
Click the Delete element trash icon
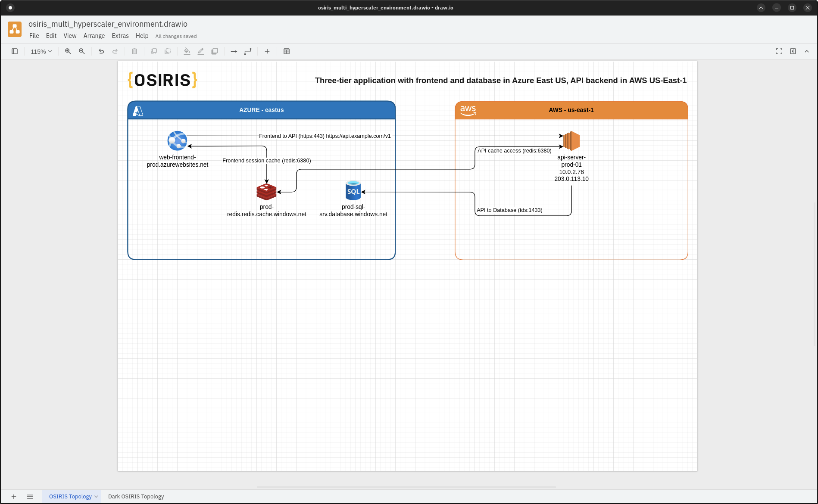click(x=134, y=51)
